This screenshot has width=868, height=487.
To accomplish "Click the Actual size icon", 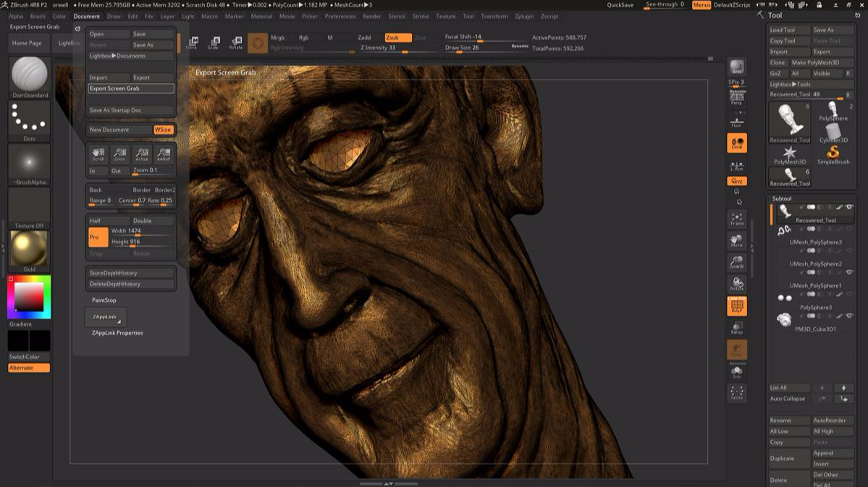I will [x=142, y=154].
